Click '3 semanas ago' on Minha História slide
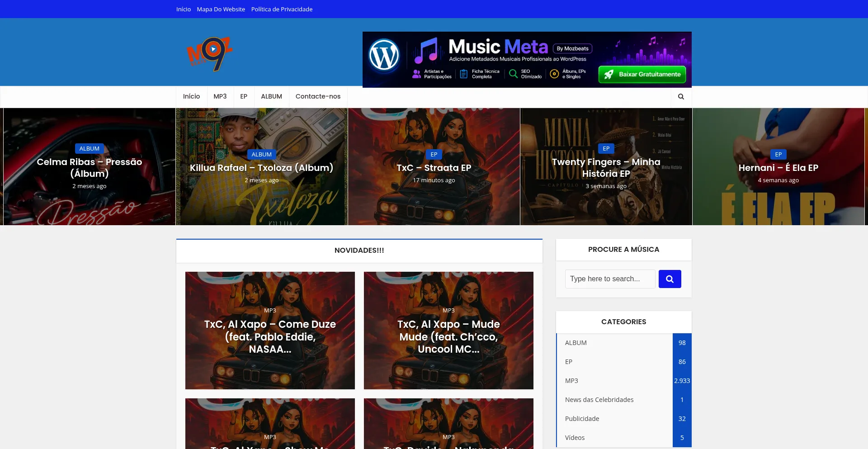The image size is (868, 449). (606, 186)
